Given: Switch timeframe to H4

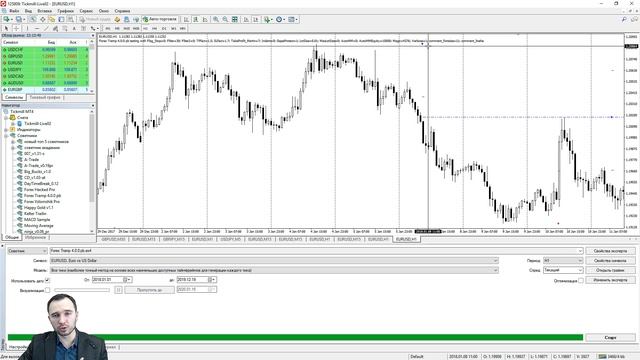Looking at the screenshot, I should pyautogui.click(x=155, y=28).
